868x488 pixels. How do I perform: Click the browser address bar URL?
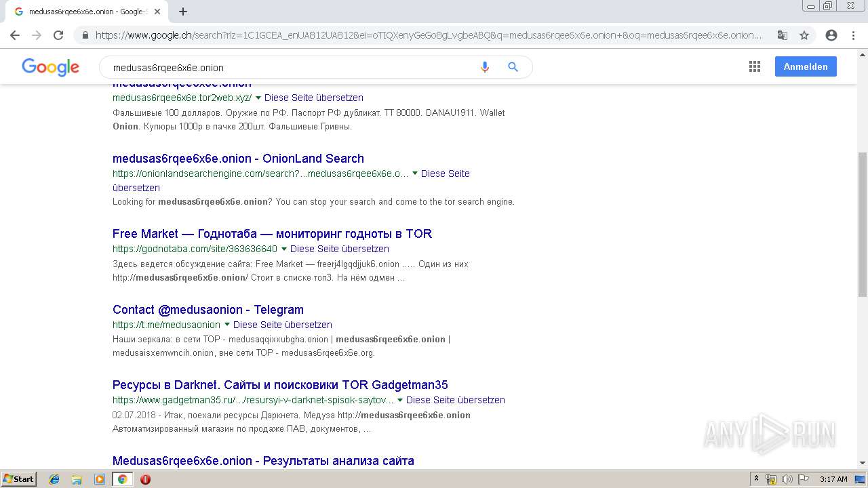(429, 35)
